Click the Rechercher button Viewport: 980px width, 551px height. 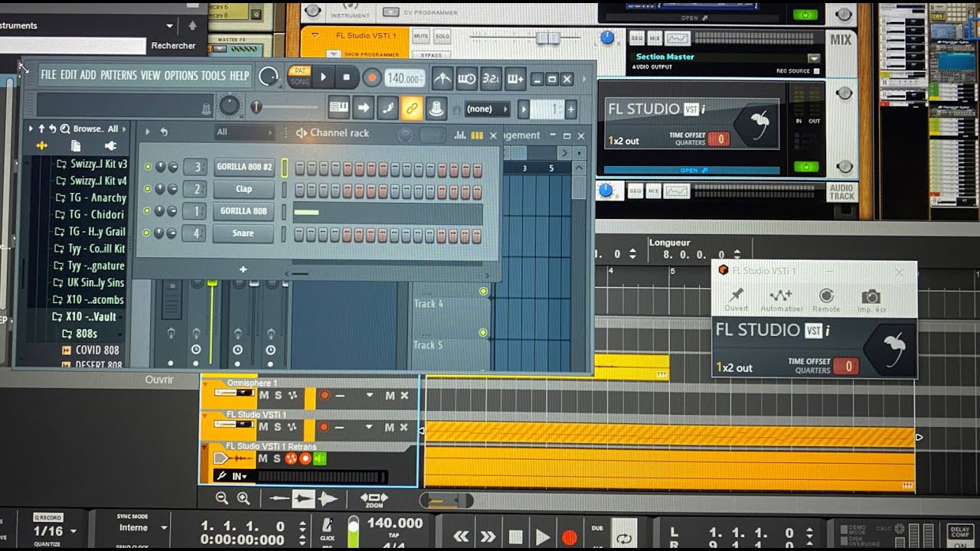click(x=173, y=46)
